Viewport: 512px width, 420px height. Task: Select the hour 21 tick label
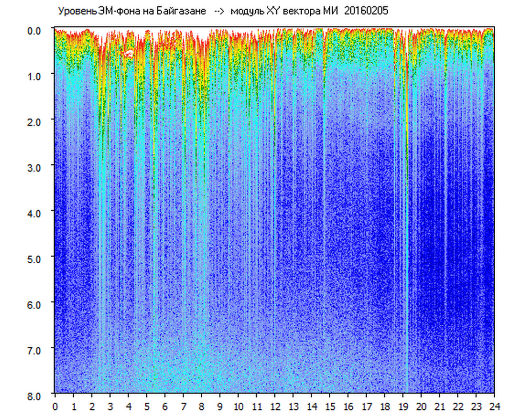(x=440, y=406)
